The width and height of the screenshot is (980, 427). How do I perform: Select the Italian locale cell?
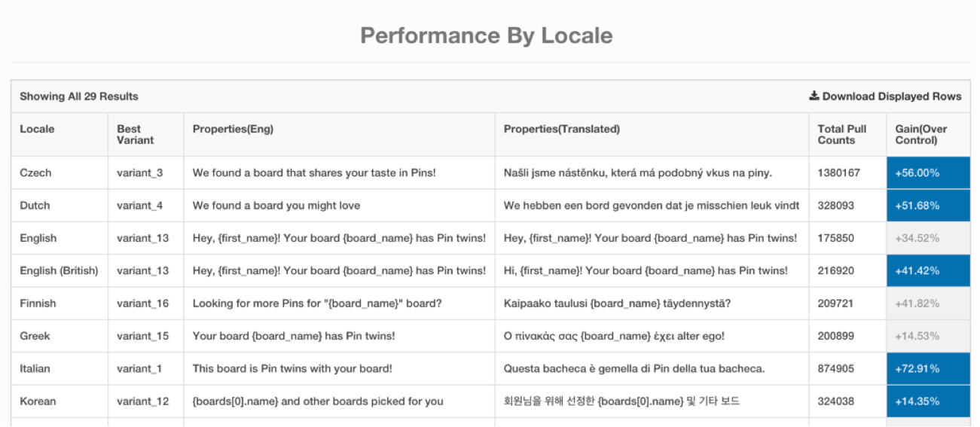(x=35, y=368)
